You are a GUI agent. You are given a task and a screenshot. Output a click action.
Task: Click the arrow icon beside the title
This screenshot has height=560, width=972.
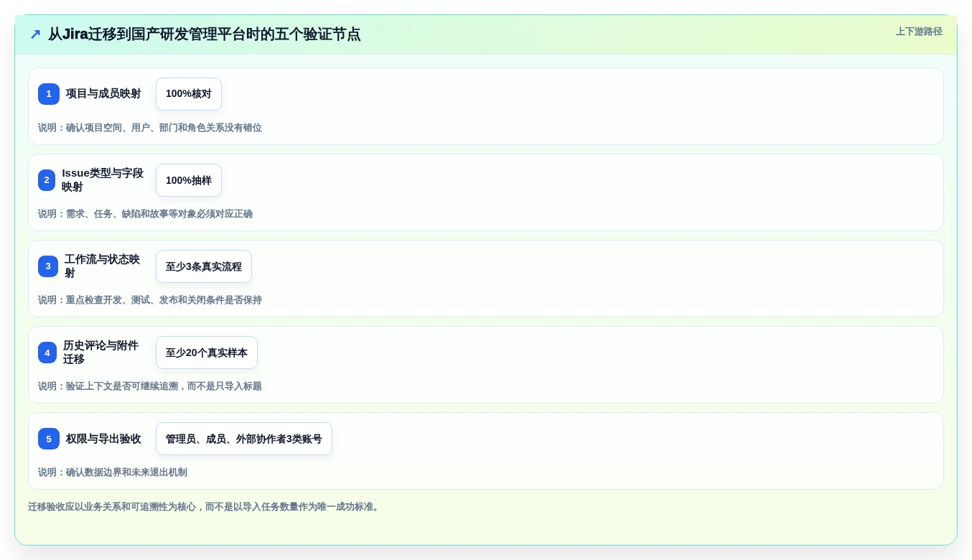35,34
